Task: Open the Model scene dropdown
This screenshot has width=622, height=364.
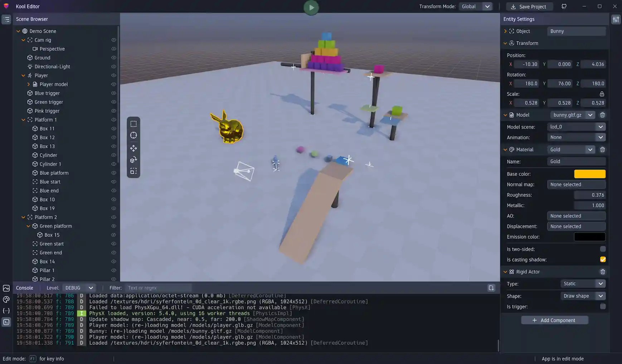Action: [576, 127]
